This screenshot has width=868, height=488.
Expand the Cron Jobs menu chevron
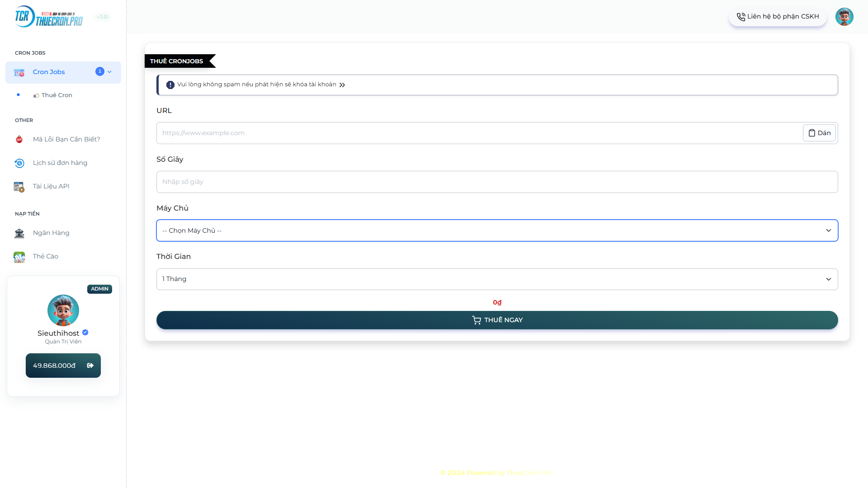109,72
